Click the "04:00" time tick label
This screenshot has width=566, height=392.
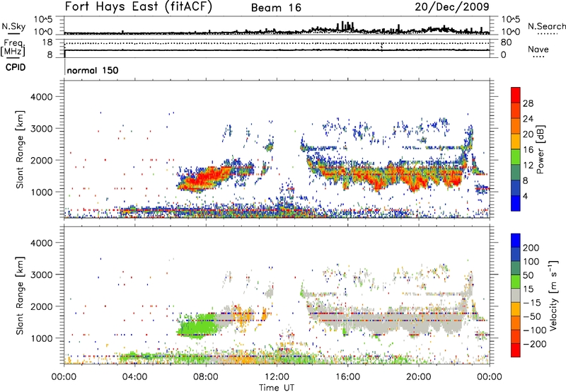134,377
